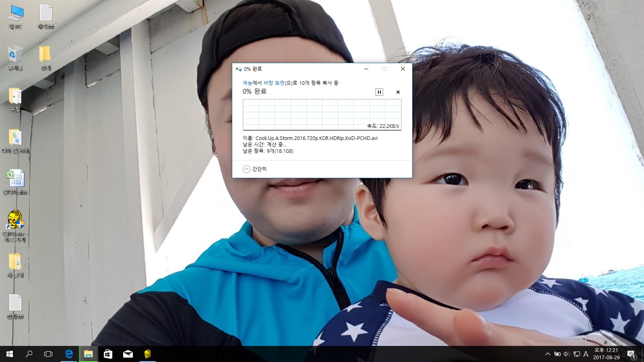Switch to File Explorer on taskbar

88,354
